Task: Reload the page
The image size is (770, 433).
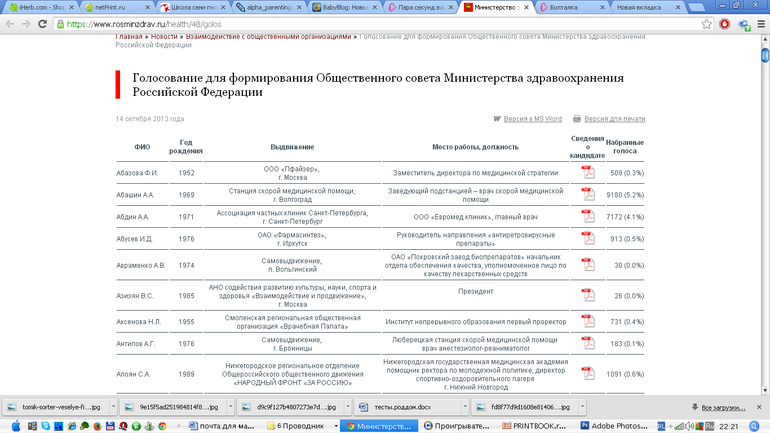Action: coord(43,24)
